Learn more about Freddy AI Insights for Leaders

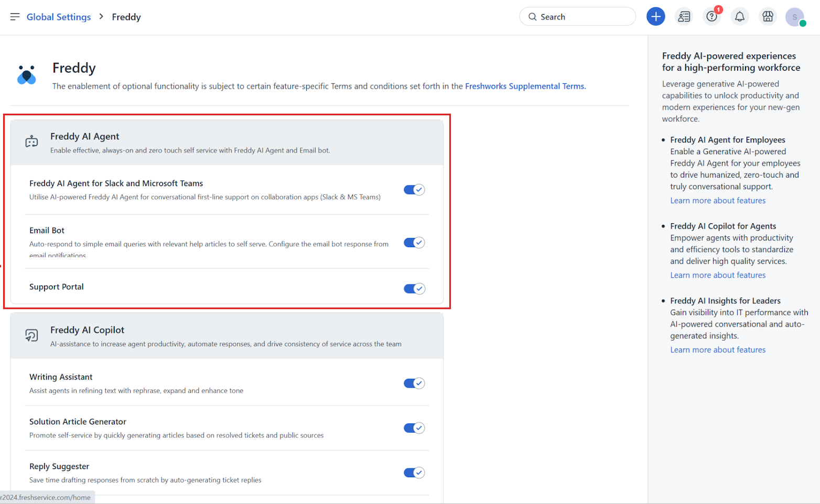(x=718, y=350)
